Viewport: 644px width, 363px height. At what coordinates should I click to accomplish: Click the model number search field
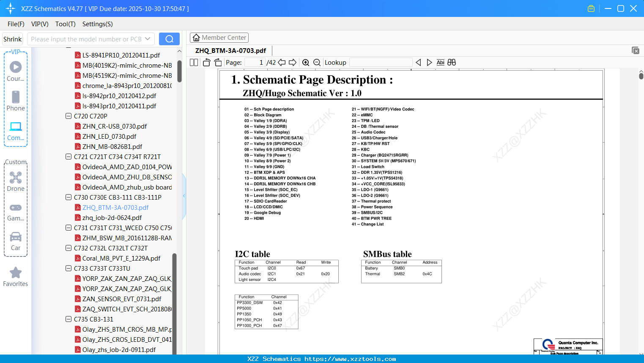coord(86,39)
